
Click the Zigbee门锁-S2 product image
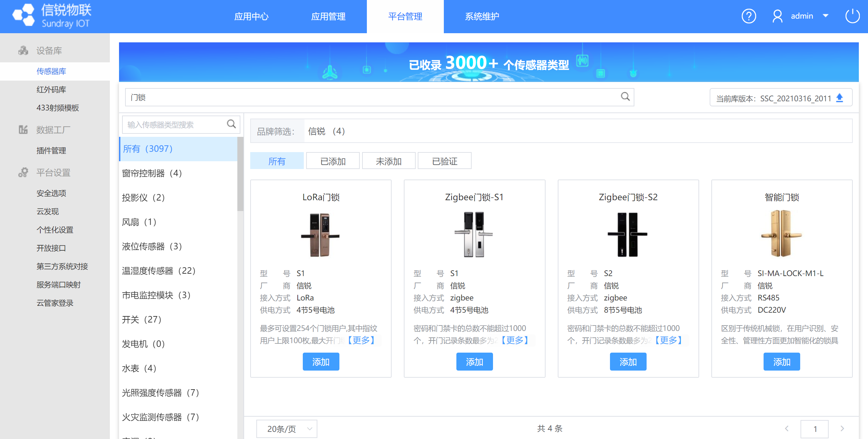coord(628,235)
